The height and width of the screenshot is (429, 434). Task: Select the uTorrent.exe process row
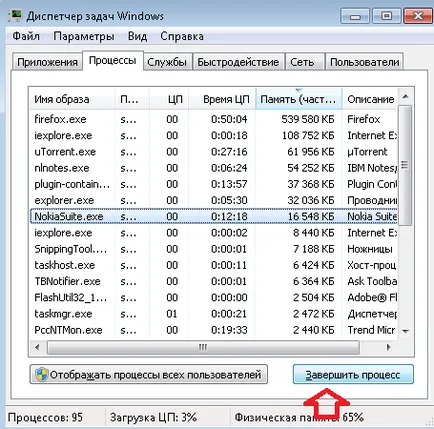tap(213, 152)
